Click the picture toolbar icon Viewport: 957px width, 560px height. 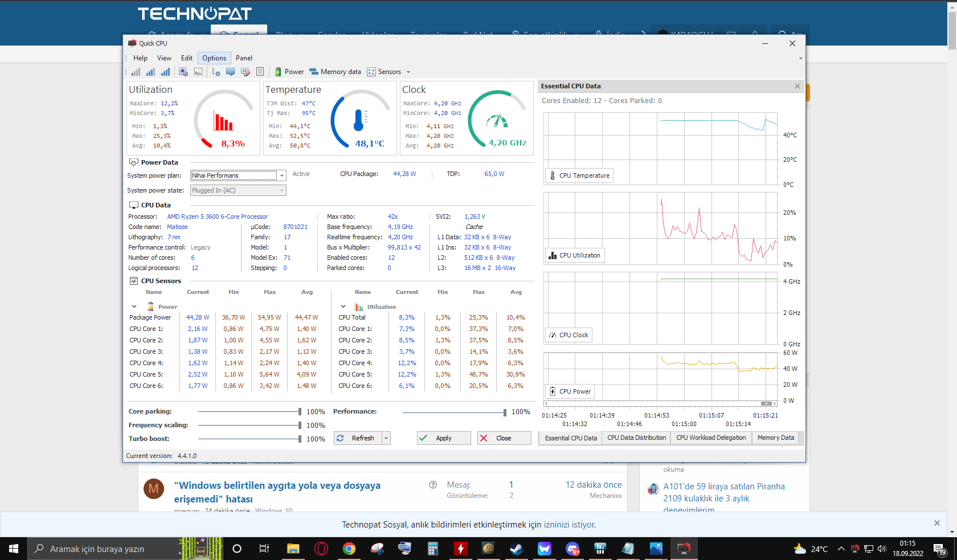(198, 72)
